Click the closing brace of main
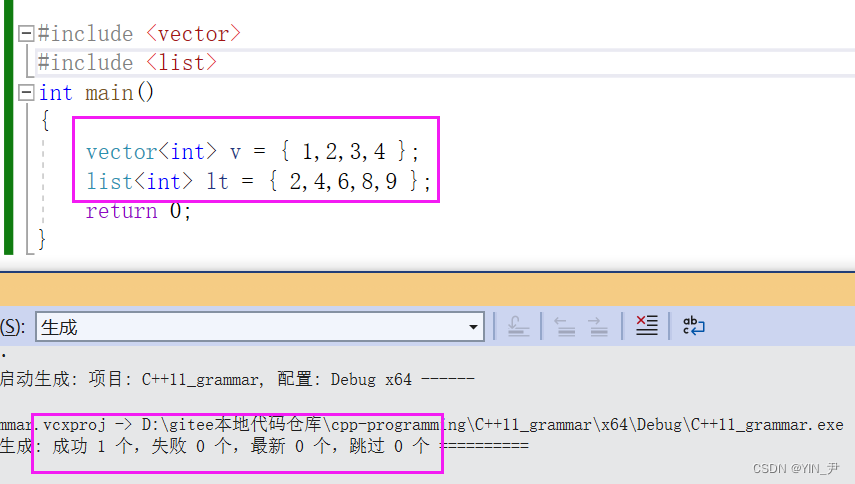Image resolution: width=855 pixels, height=484 pixels. (x=42, y=239)
